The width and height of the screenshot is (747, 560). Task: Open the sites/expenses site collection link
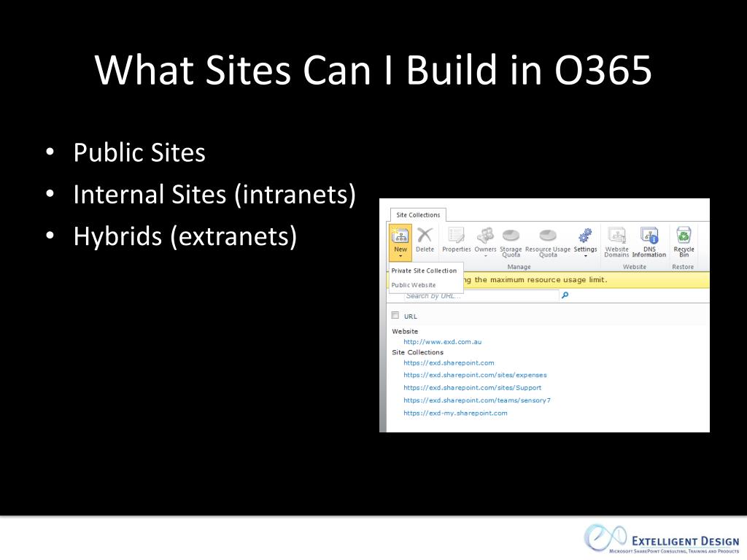click(475, 376)
